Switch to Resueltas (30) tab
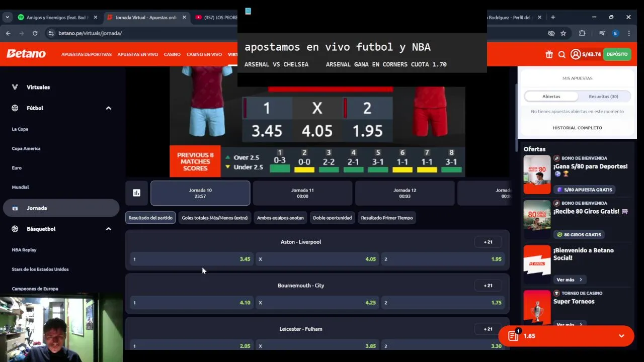This screenshot has width=644, height=362. coord(603,97)
